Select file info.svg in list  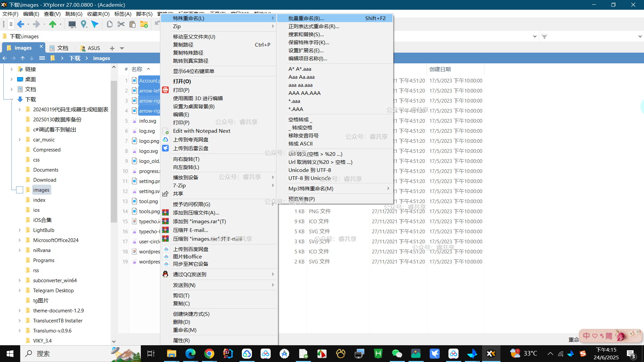(148, 121)
